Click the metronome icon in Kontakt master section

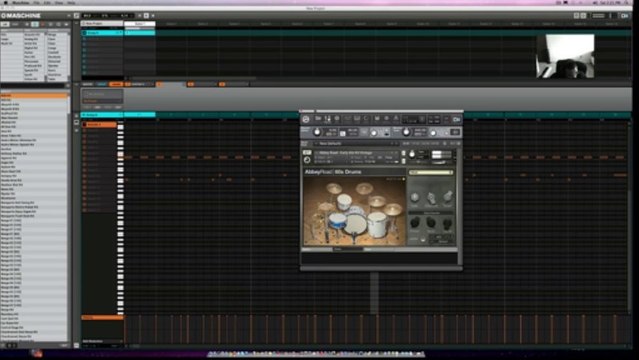343,133
